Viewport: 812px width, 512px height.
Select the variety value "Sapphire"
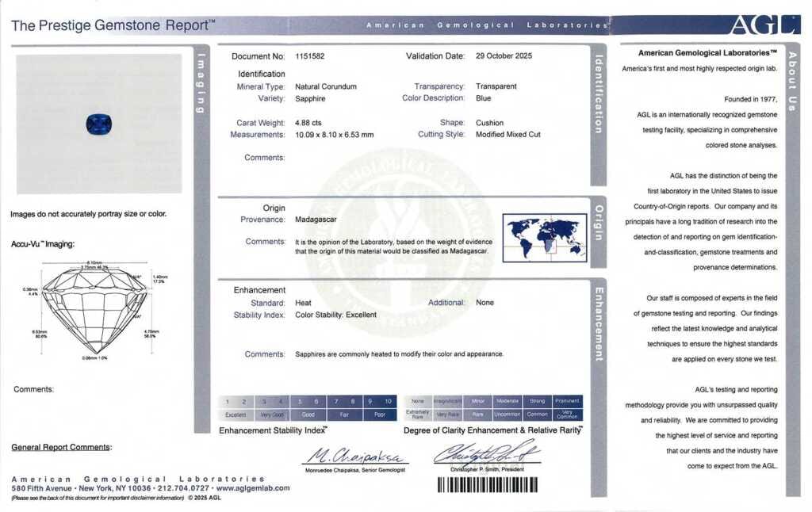(310, 98)
